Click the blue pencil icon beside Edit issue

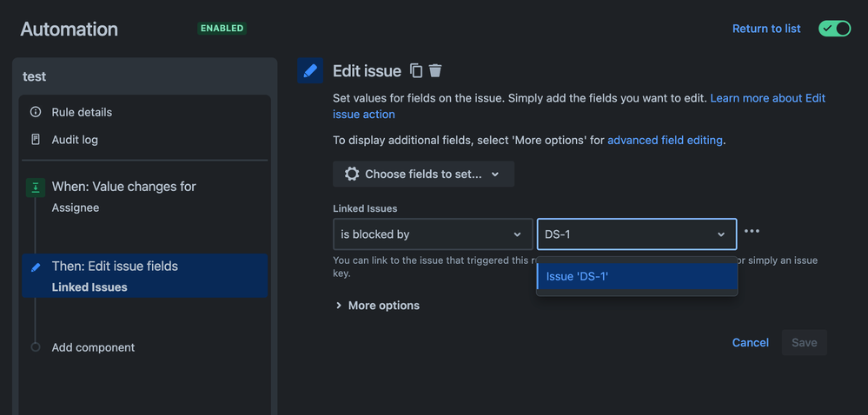coord(310,70)
